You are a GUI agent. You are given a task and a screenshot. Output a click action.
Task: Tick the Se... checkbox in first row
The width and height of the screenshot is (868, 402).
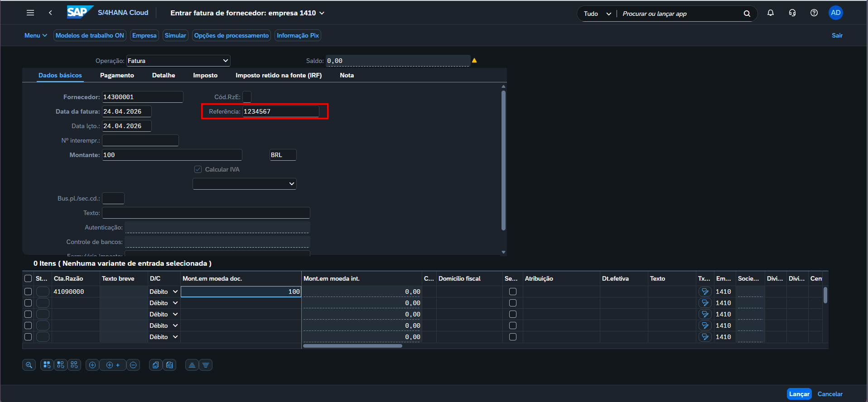coord(513,292)
